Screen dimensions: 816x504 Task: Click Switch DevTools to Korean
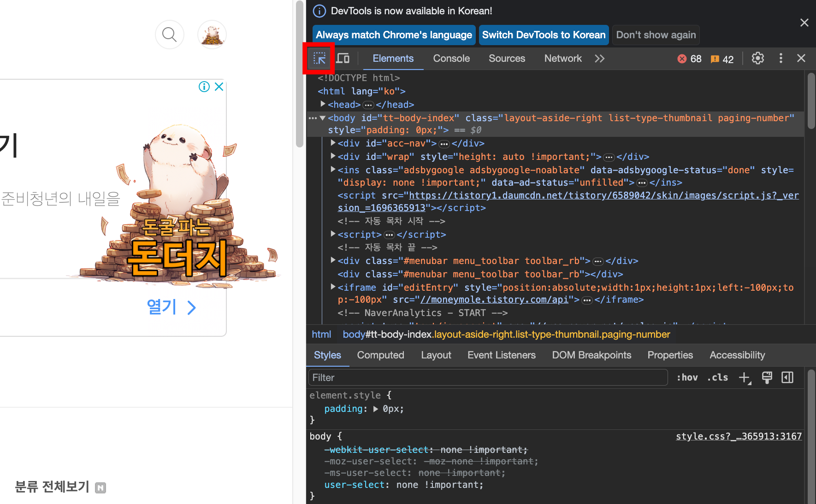544,35
